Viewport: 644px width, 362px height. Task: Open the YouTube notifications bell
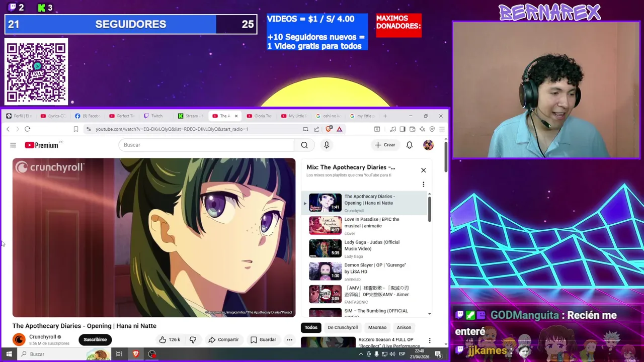410,145
